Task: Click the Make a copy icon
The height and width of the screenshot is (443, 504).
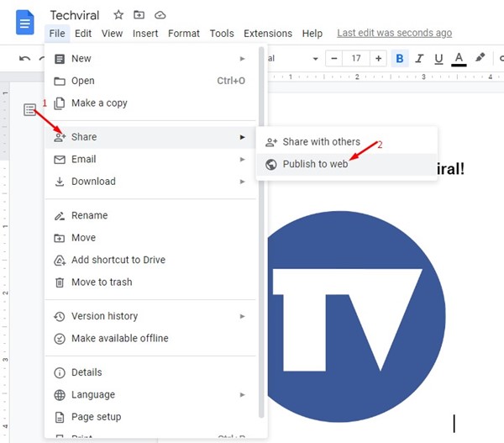Action: 60,103
